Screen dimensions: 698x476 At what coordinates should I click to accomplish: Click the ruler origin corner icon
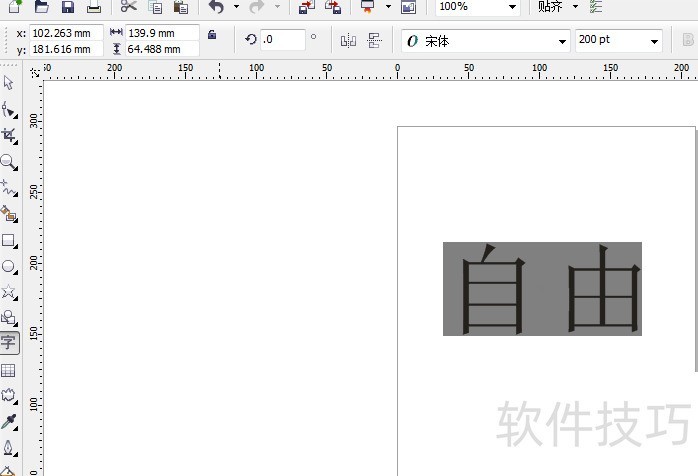(35, 72)
